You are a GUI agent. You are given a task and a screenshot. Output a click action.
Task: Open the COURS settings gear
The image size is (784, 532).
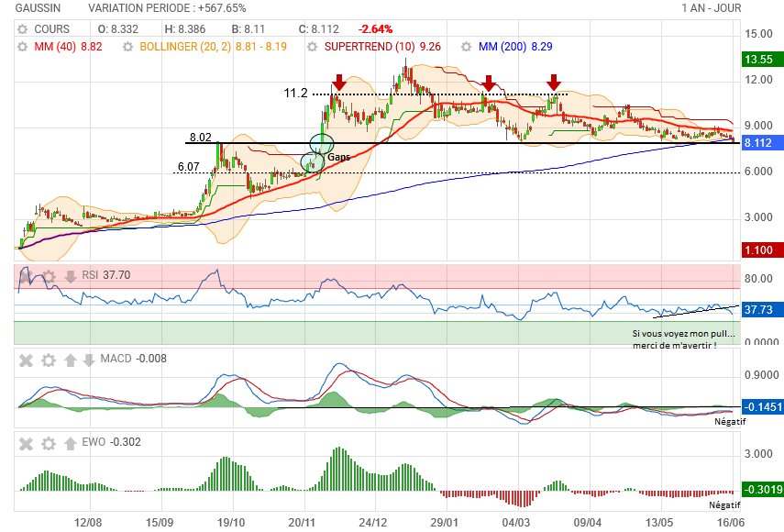point(23,29)
